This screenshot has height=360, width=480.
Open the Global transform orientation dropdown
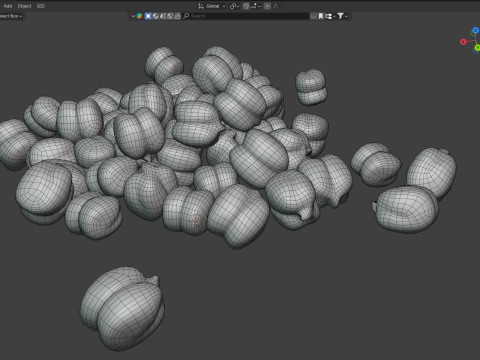pyautogui.click(x=212, y=6)
